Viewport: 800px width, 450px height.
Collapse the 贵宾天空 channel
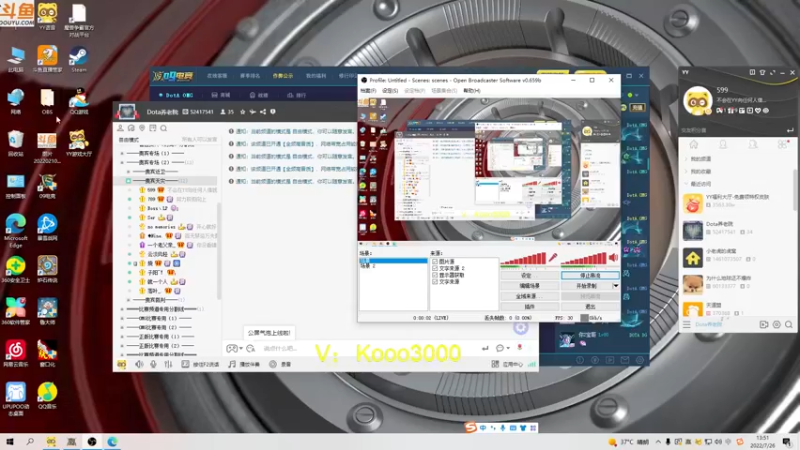[x=129, y=181]
